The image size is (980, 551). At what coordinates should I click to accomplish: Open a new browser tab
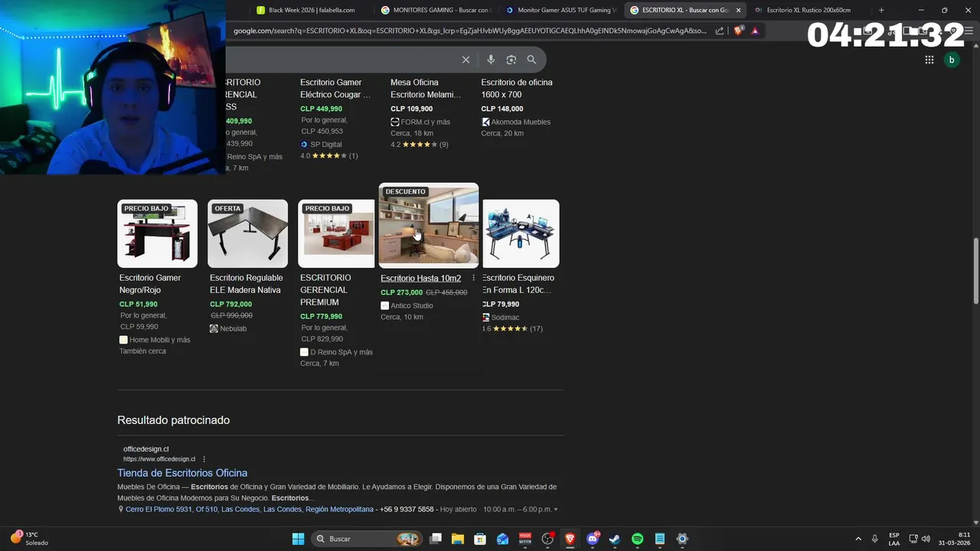(x=881, y=10)
